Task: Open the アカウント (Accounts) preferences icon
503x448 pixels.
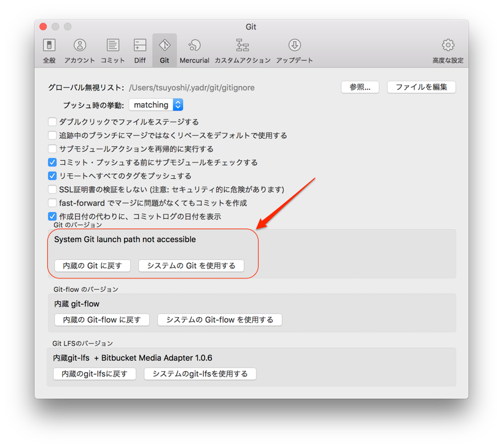Action: (80, 51)
